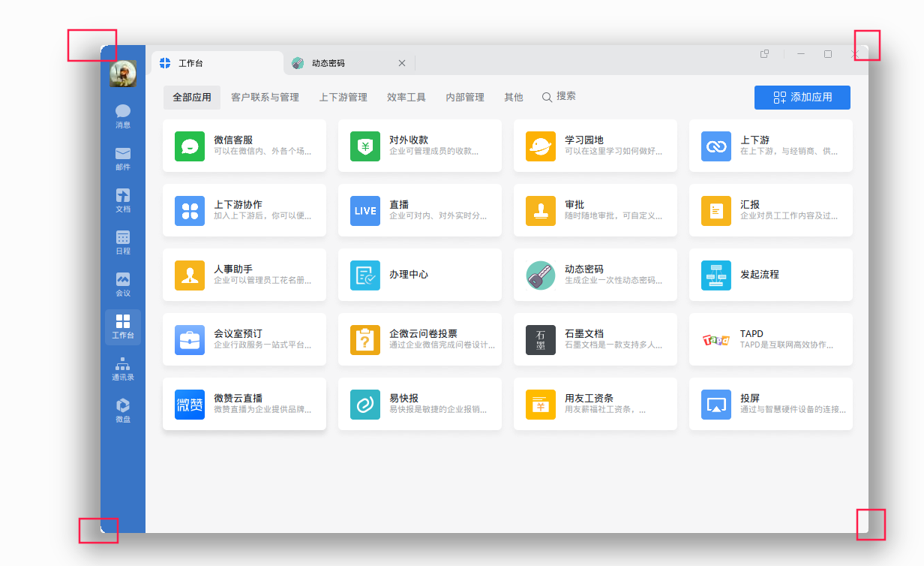
Task: Select the 内部管理 category tab
Action: pos(465,98)
